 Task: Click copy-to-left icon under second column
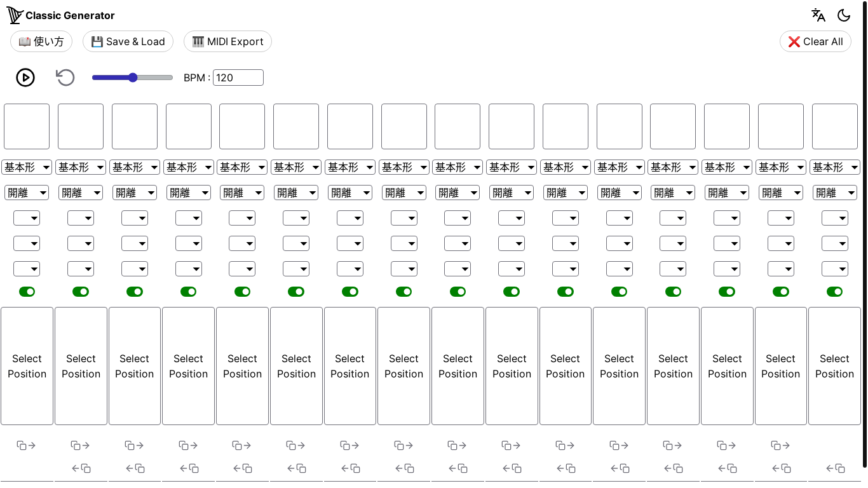click(x=81, y=468)
